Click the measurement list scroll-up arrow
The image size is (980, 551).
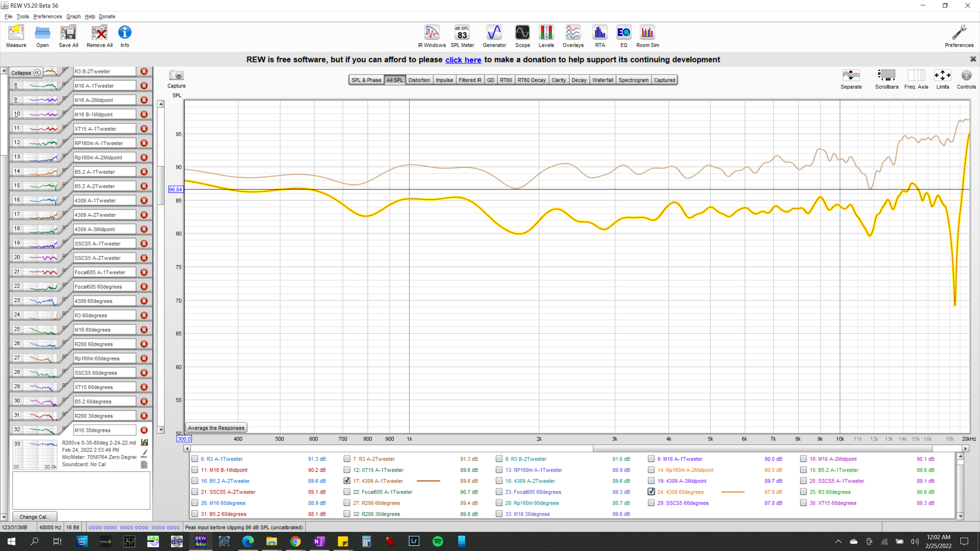(4, 71)
